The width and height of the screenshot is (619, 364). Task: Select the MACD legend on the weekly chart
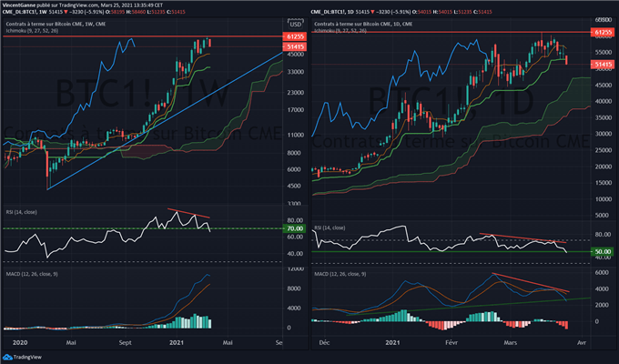coord(32,274)
